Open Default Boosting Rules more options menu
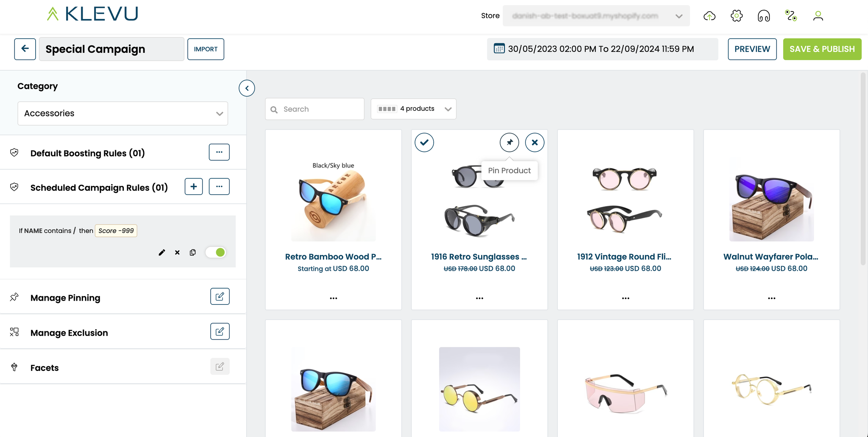This screenshot has width=868, height=437. coord(219,152)
